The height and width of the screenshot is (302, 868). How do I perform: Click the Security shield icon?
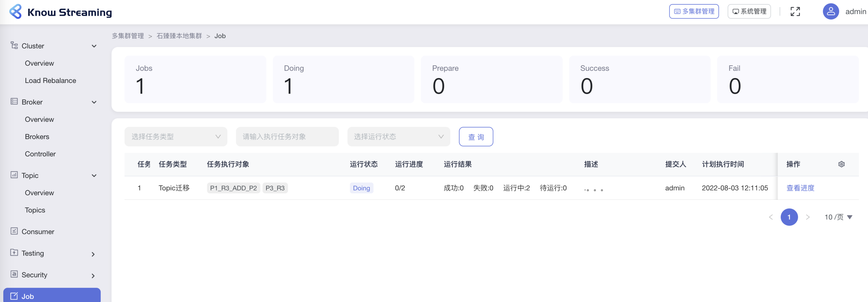pos(14,275)
